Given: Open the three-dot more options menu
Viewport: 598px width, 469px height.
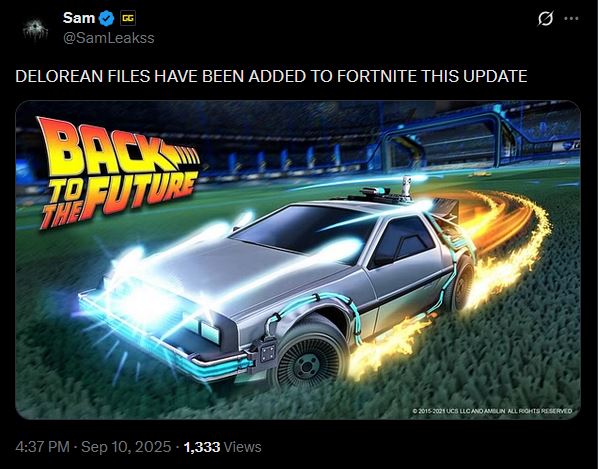Looking at the screenshot, I should tap(571, 18).
